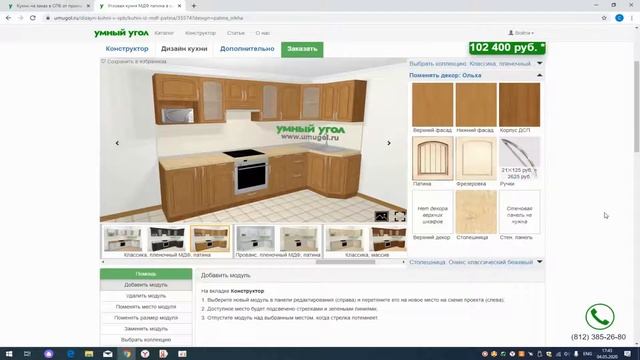Open the 'Войти' user dropdown
640x360 pixels.
[x=521, y=33]
